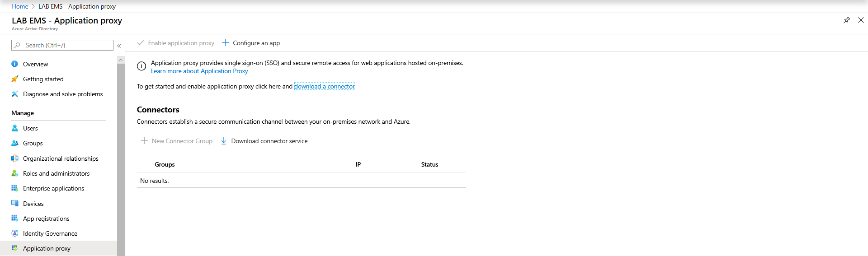This screenshot has width=868, height=256.
Task: Click the sidebar scrollbar up arrow
Action: [121, 60]
